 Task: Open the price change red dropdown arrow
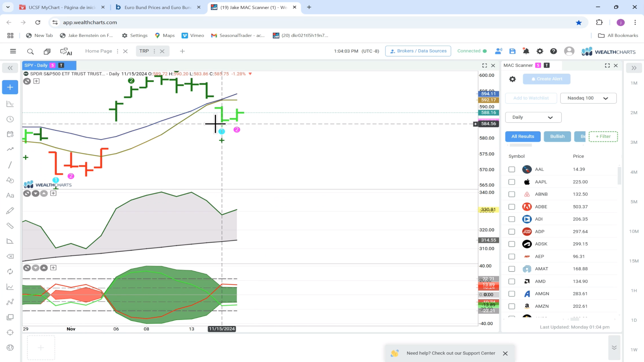click(250, 74)
